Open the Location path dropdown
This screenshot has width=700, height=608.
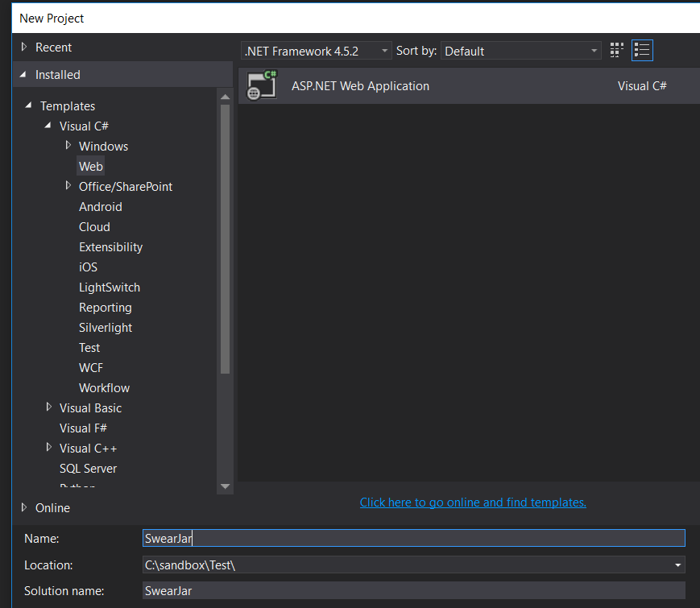click(677, 565)
